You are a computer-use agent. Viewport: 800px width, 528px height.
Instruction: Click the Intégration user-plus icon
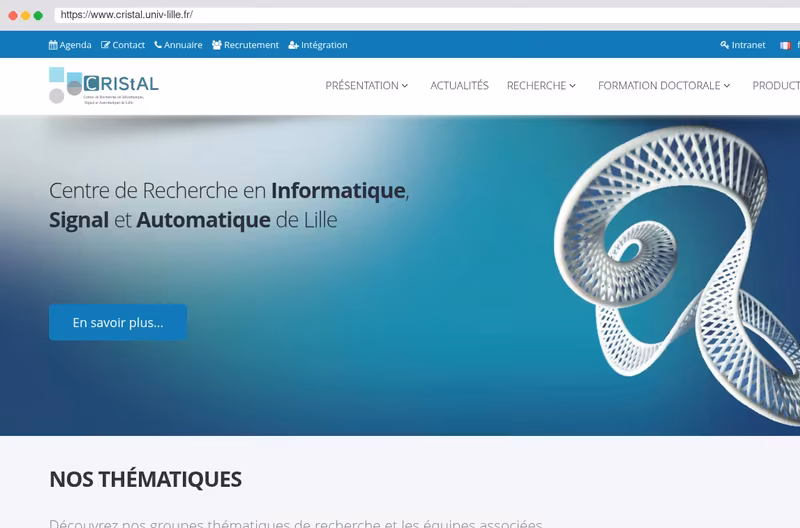pyautogui.click(x=293, y=45)
